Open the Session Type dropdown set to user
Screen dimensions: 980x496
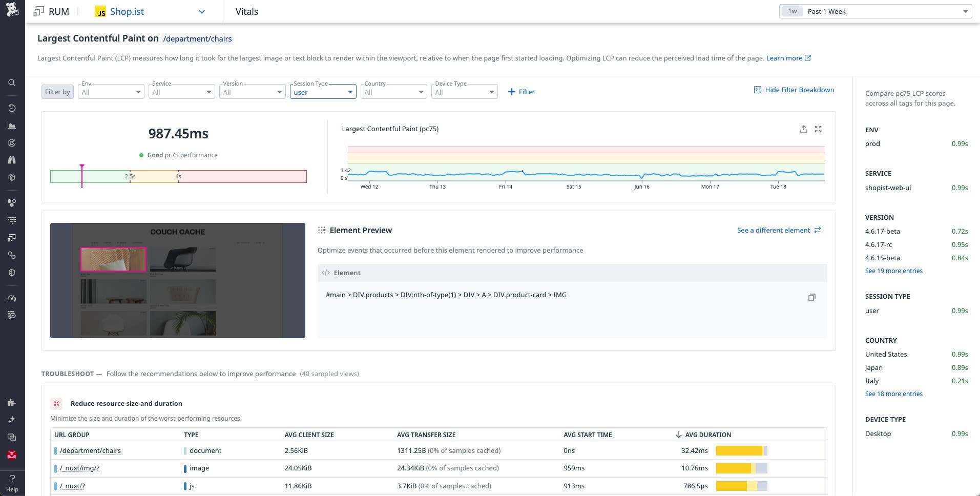[323, 92]
